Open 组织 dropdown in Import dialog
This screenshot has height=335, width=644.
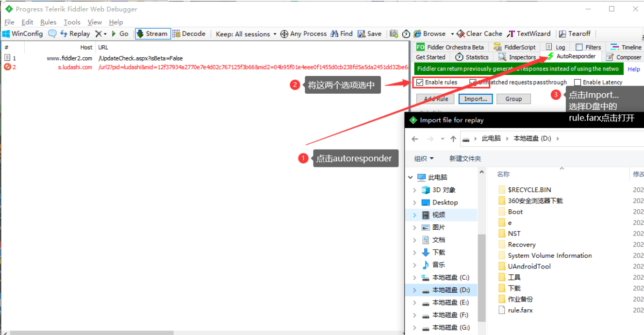(x=424, y=159)
